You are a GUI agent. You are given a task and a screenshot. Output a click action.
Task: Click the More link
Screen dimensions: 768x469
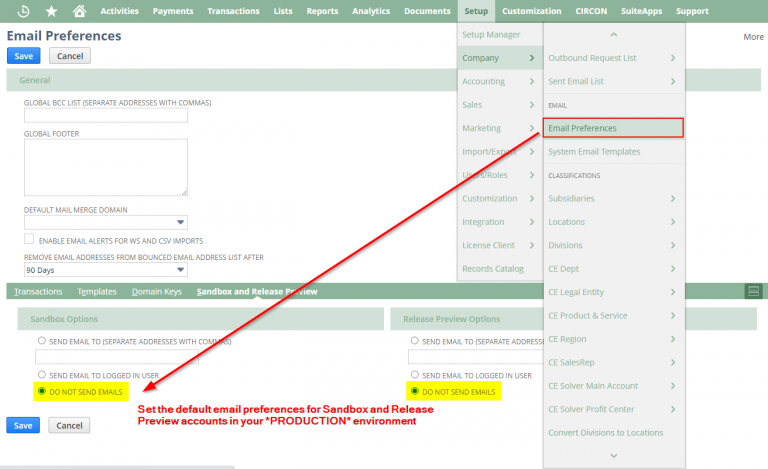click(x=753, y=37)
